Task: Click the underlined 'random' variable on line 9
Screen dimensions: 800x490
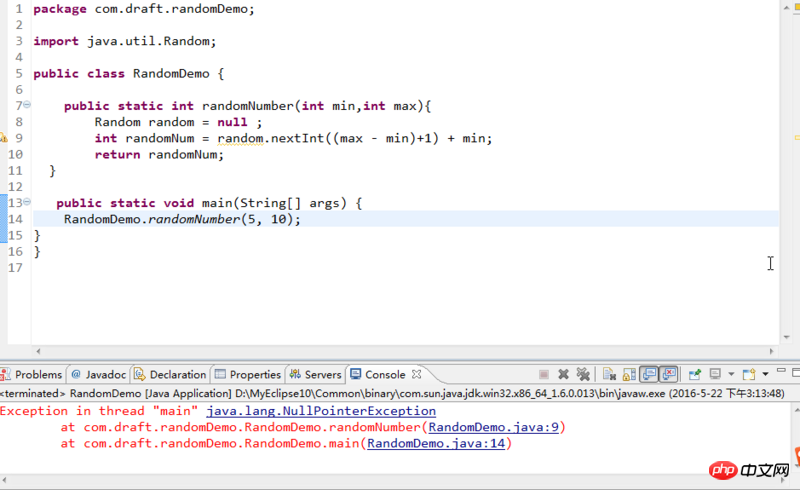Action: tap(240, 138)
